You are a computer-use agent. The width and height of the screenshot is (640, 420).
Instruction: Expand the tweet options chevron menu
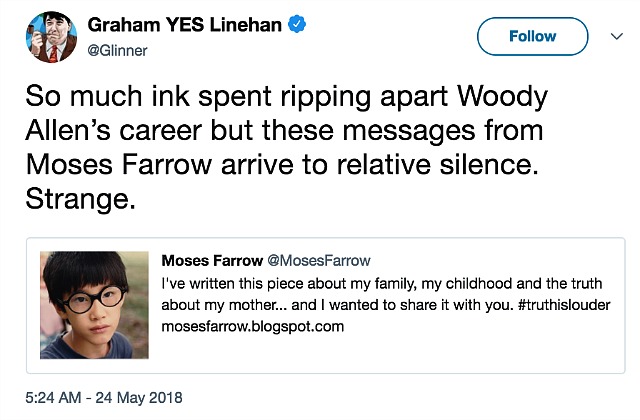pyautogui.click(x=617, y=36)
